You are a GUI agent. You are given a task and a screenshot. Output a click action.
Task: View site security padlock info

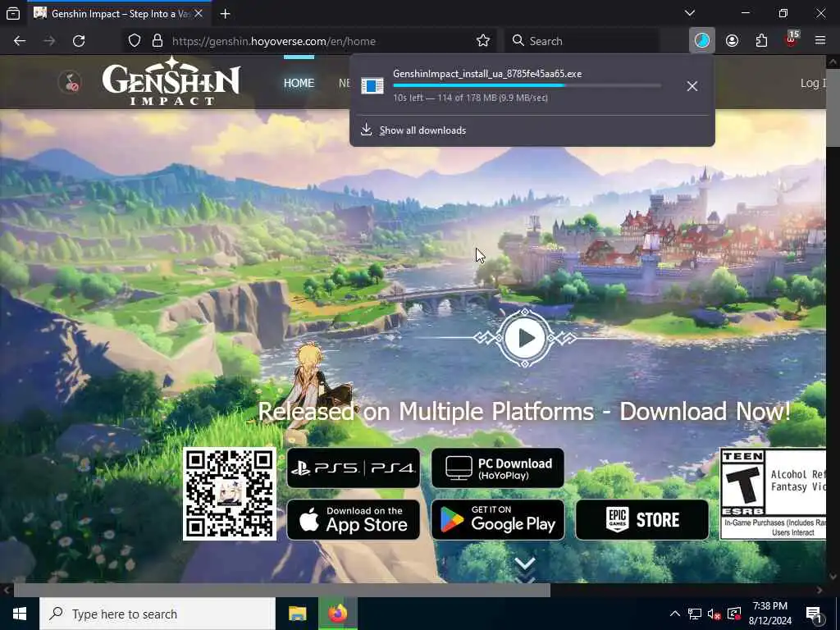(157, 41)
